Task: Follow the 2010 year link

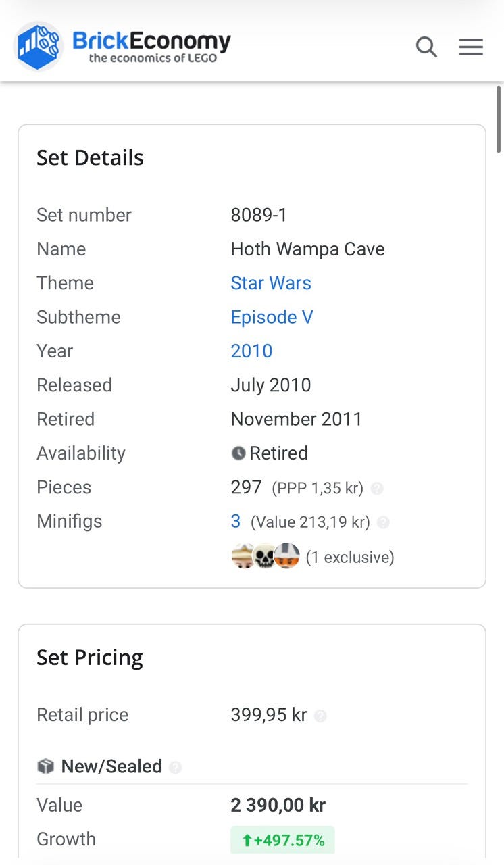Action: 251,351
